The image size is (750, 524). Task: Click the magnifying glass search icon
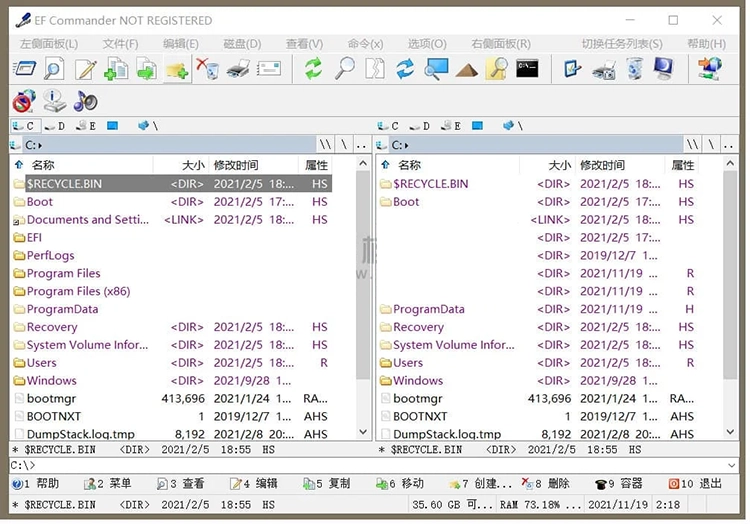click(344, 69)
